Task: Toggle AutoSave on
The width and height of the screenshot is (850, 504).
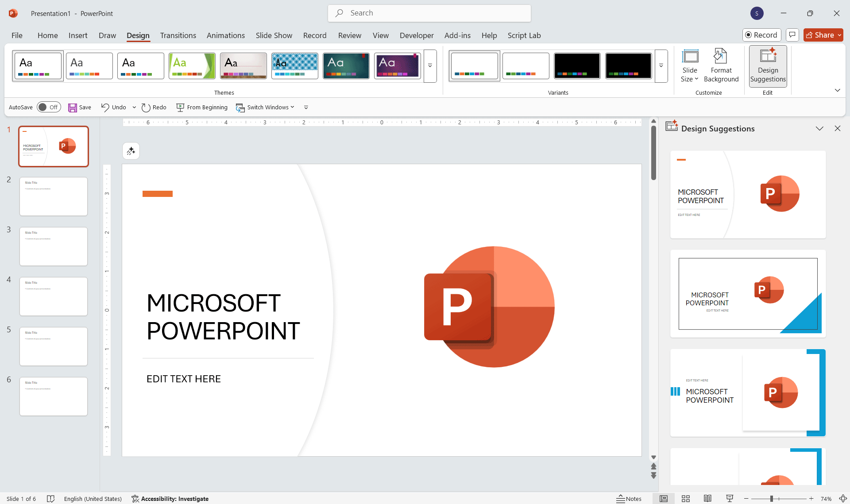Action: point(49,107)
